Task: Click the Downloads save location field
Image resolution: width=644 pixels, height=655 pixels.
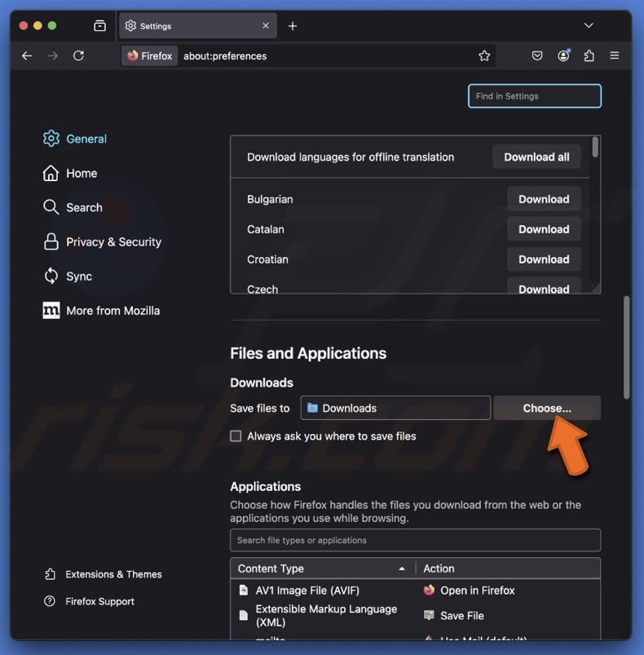Action: [x=395, y=408]
